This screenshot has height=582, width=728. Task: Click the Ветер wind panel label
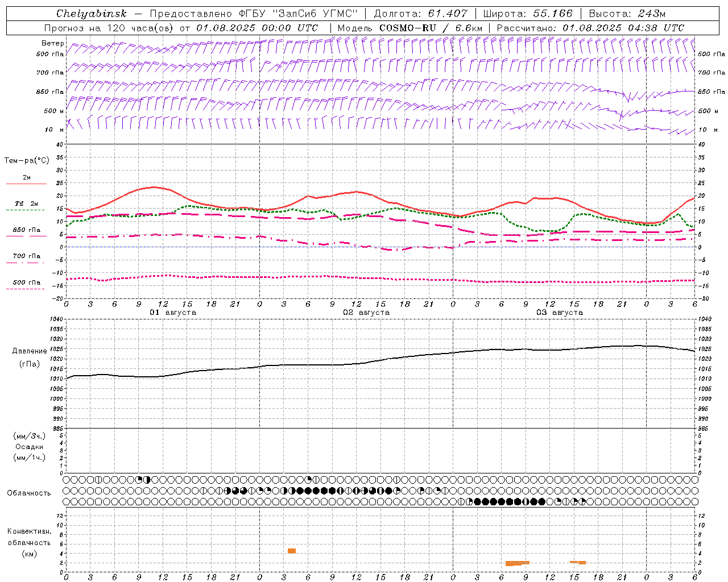coord(53,43)
